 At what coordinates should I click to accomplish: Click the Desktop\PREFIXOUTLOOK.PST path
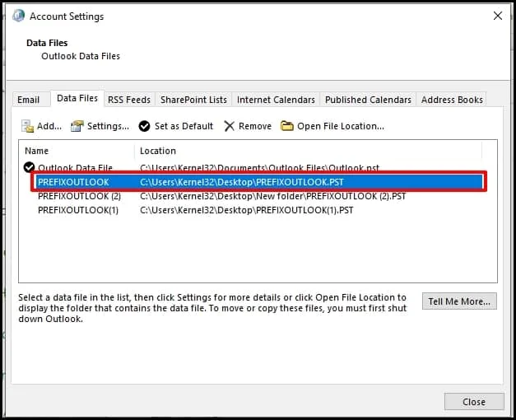242,182
